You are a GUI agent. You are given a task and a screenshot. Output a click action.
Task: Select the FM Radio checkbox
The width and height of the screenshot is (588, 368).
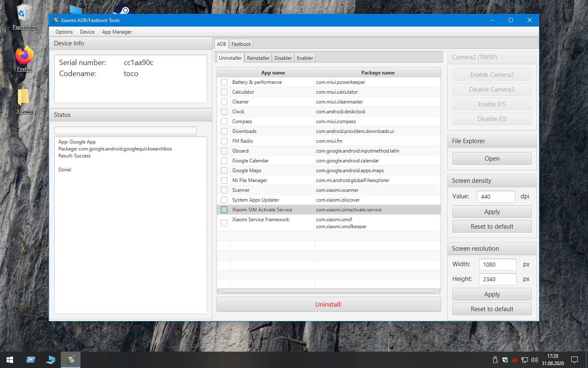click(224, 141)
